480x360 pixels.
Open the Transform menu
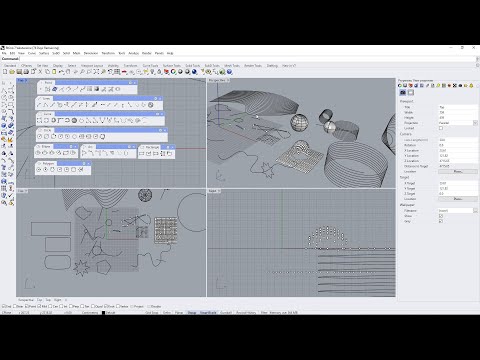[x=108, y=53]
